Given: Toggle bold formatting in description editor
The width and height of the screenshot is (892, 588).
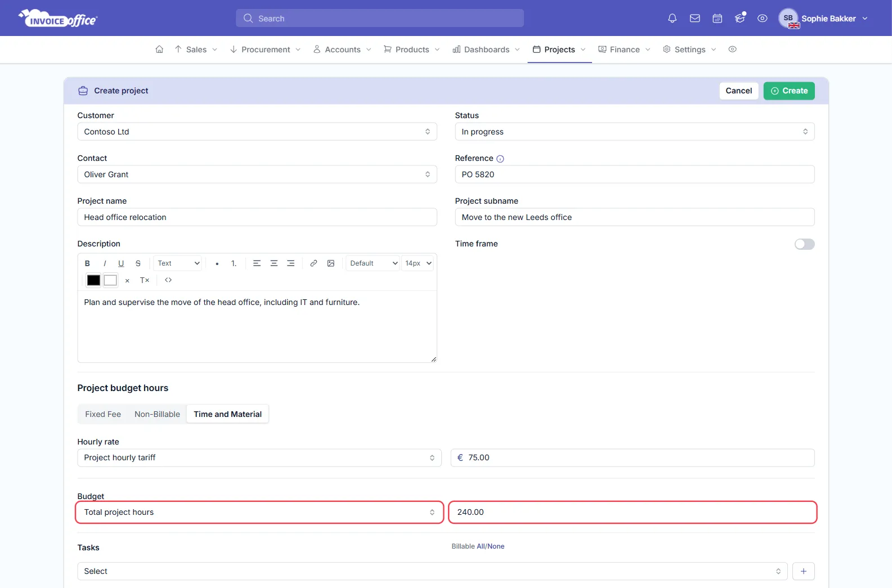Looking at the screenshot, I should coord(87,263).
